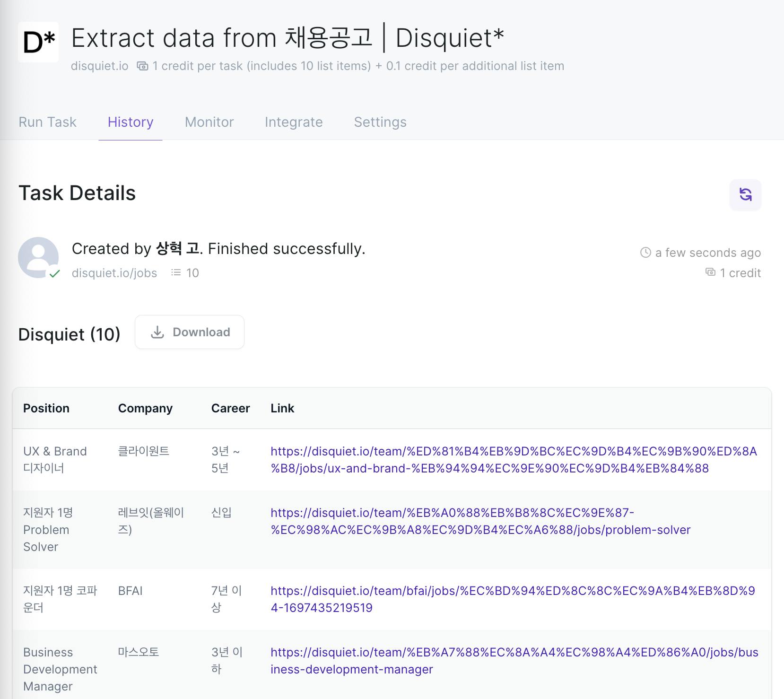784x699 pixels.
Task: Download the Disquiet results
Action: point(190,332)
